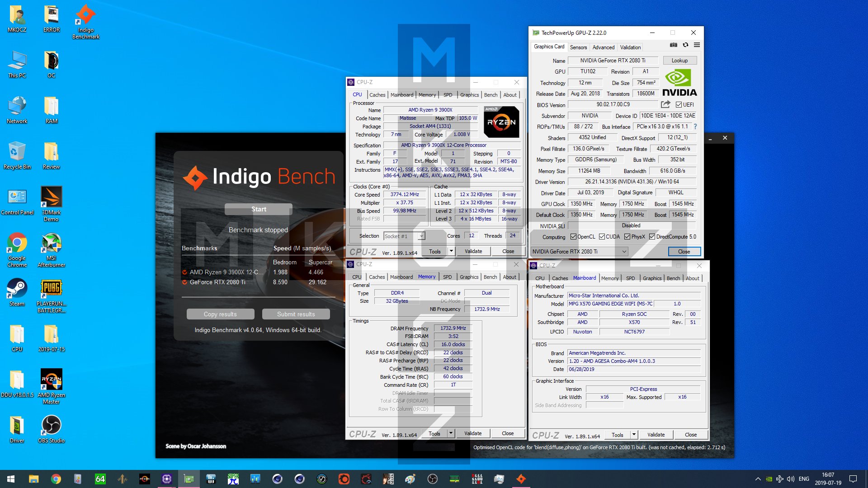Viewport: 868px width, 488px height.
Task: Open the Steam desktop shortcut
Action: click(17, 292)
